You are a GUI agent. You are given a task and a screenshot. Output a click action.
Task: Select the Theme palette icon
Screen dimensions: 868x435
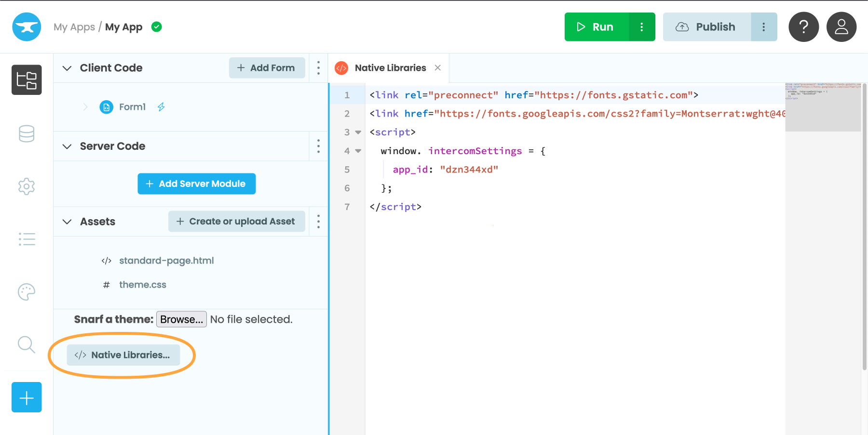tap(27, 292)
